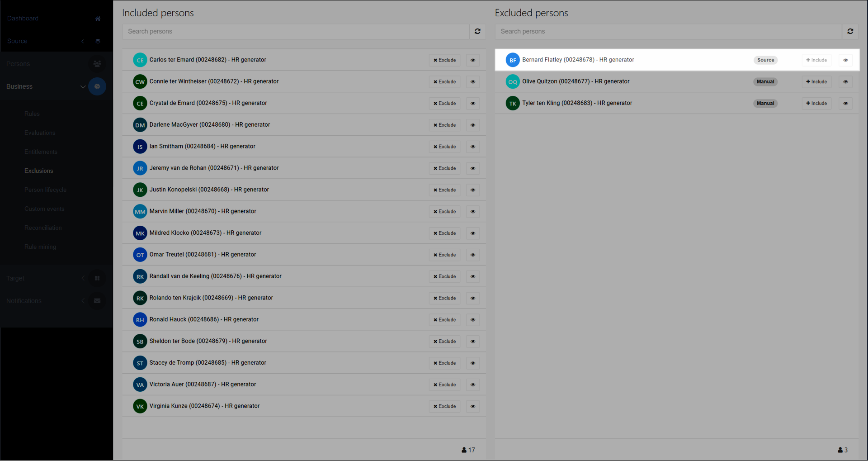View details of Carlos ter Emard via eye icon
868x461 pixels.
[x=473, y=60]
